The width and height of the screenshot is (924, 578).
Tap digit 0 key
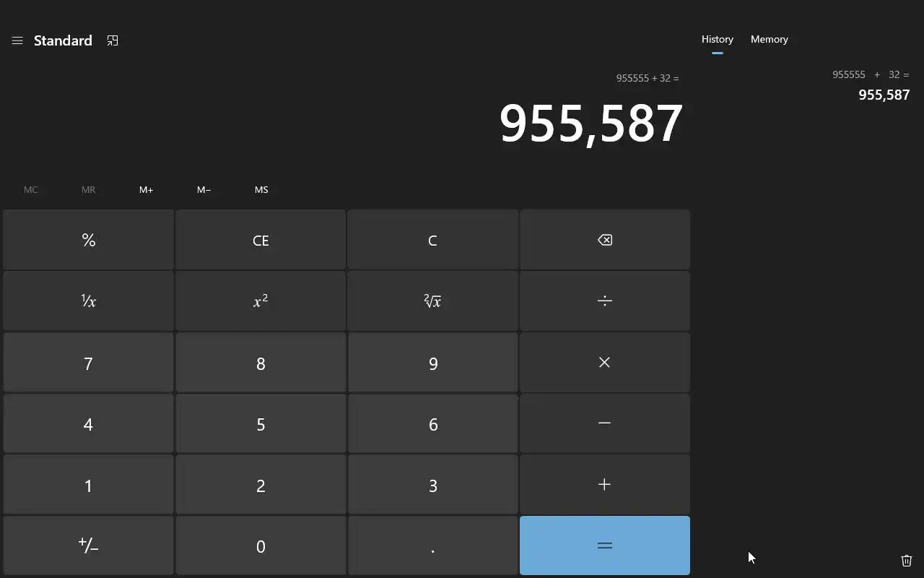[x=261, y=545]
